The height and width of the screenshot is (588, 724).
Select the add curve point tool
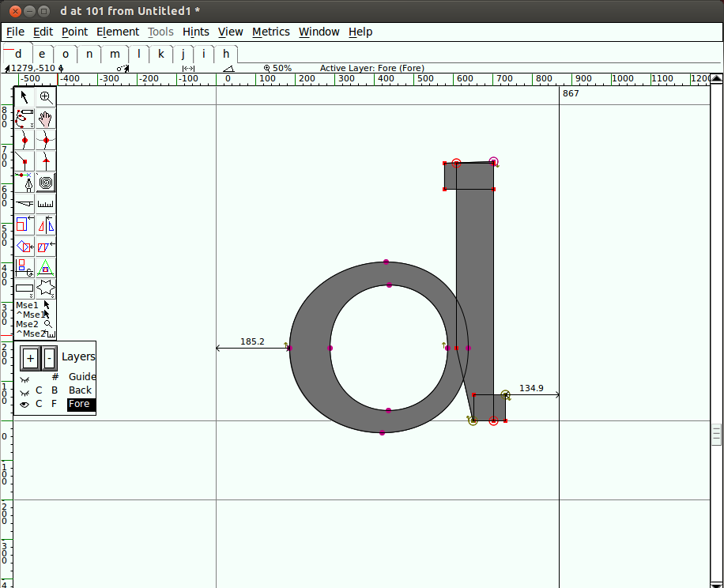pos(25,139)
